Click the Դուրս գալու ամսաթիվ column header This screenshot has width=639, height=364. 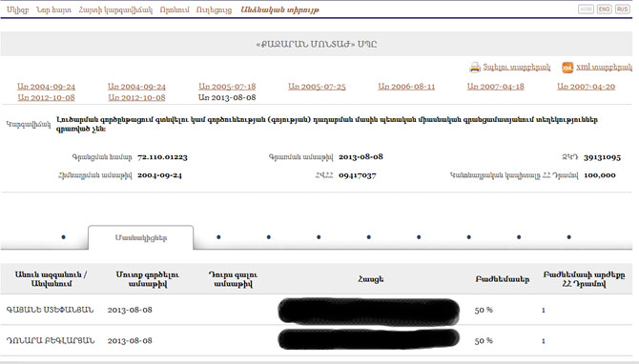coord(233,279)
